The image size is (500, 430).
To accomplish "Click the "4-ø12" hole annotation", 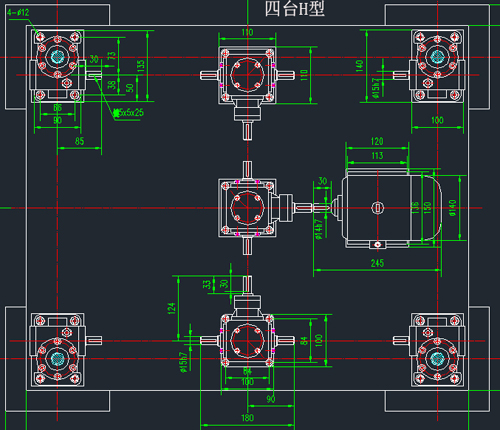I will pyautogui.click(x=18, y=13).
